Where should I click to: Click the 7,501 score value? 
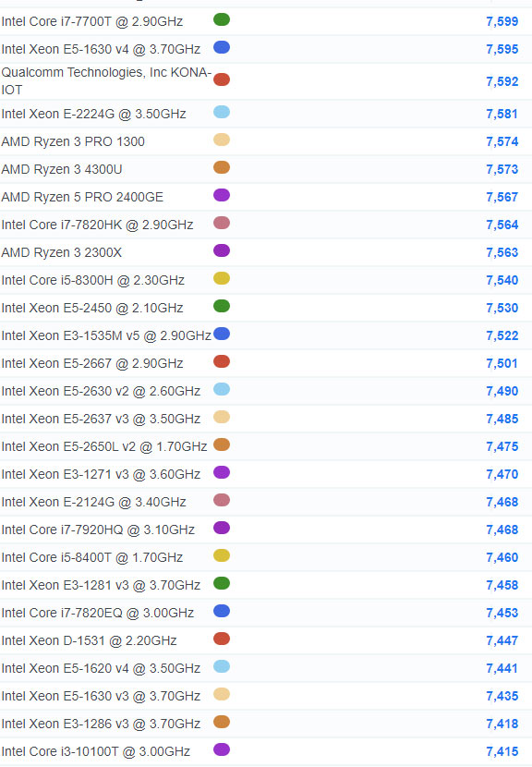[x=502, y=363]
